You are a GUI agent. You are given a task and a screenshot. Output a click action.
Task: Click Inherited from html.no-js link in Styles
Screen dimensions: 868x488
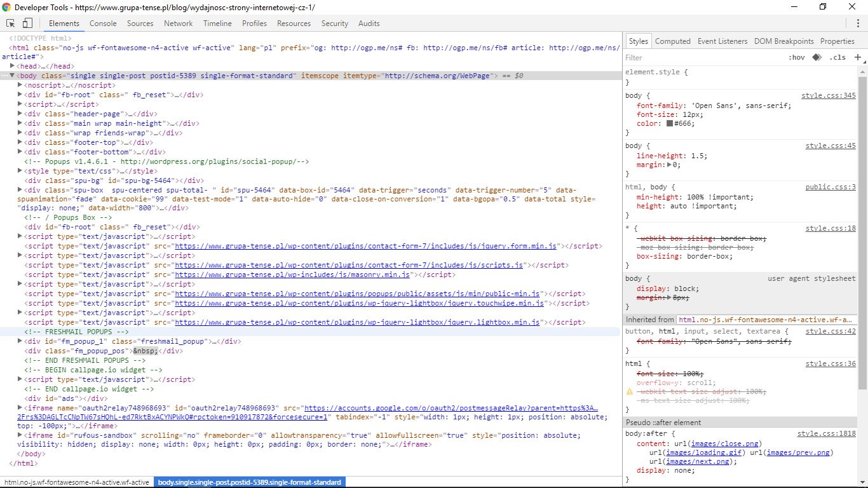(x=765, y=320)
